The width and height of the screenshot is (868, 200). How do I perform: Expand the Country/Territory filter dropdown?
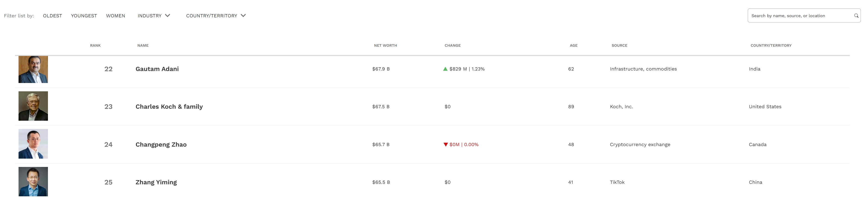[x=216, y=16]
